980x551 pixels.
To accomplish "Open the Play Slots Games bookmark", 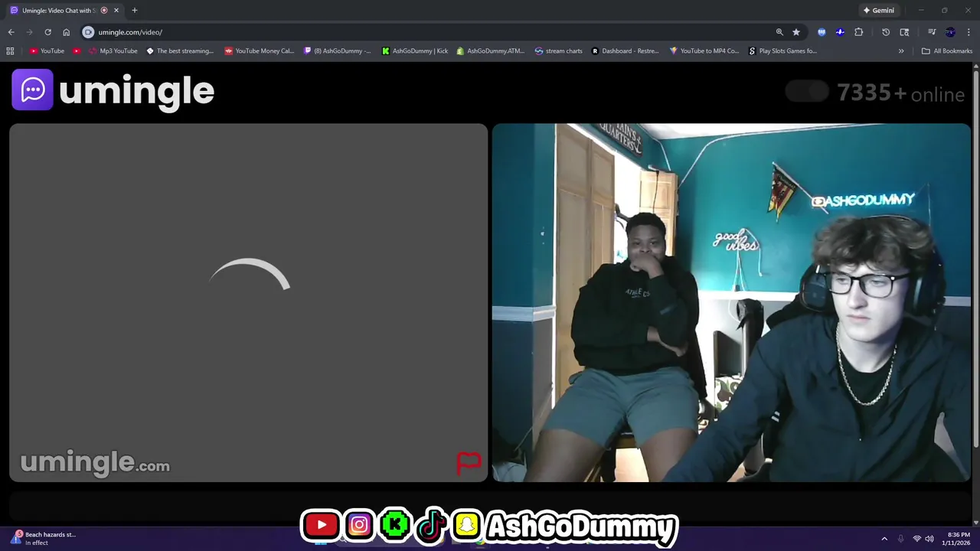I will (782, 51).
